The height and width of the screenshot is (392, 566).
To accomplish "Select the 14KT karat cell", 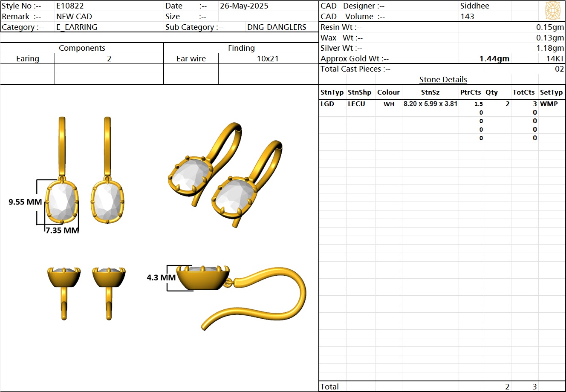I will [555, 59].
